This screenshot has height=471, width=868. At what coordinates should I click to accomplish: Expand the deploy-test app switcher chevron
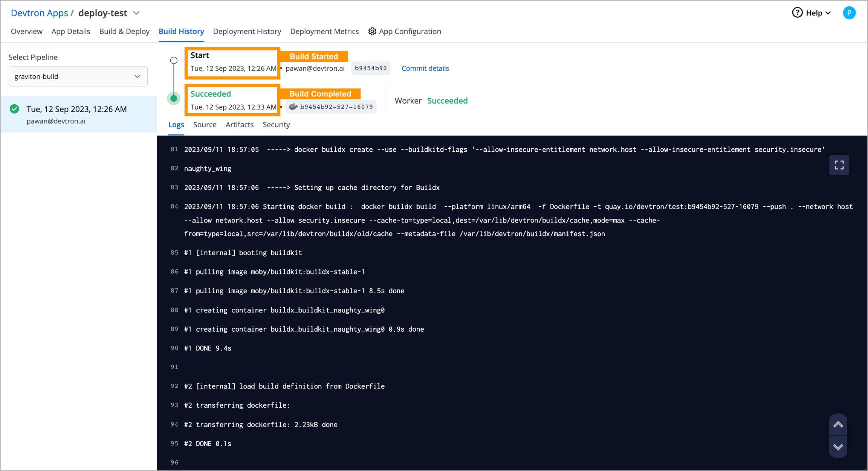click(x=137, y=13)
